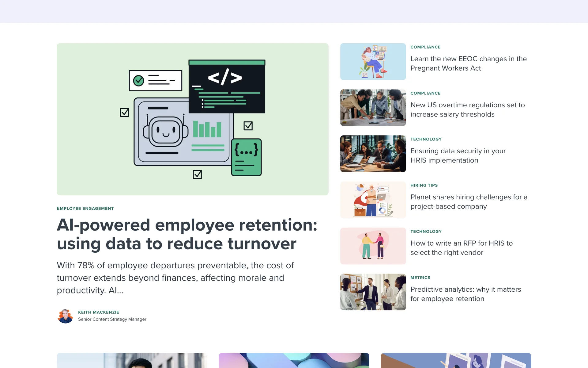This screenshot has height=368, width=588.
Task: Click the pregnant worker illustration thumbnail
Action: click(373, 62)
